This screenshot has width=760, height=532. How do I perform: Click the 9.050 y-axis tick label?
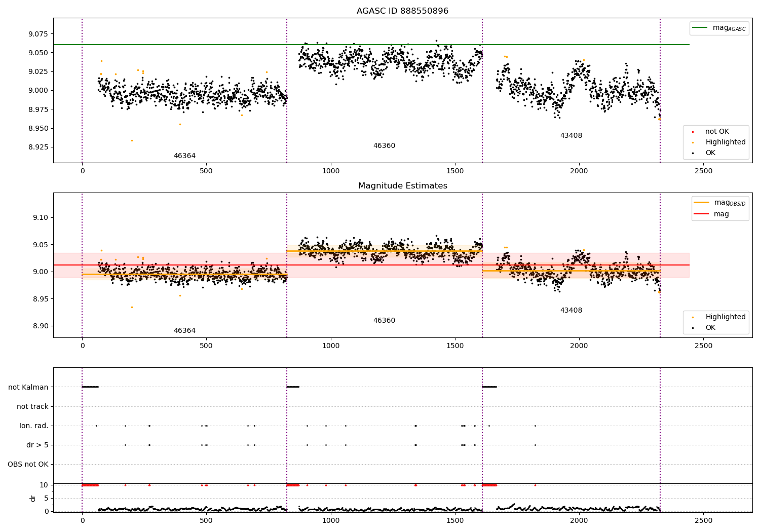(x=38, y=53)
